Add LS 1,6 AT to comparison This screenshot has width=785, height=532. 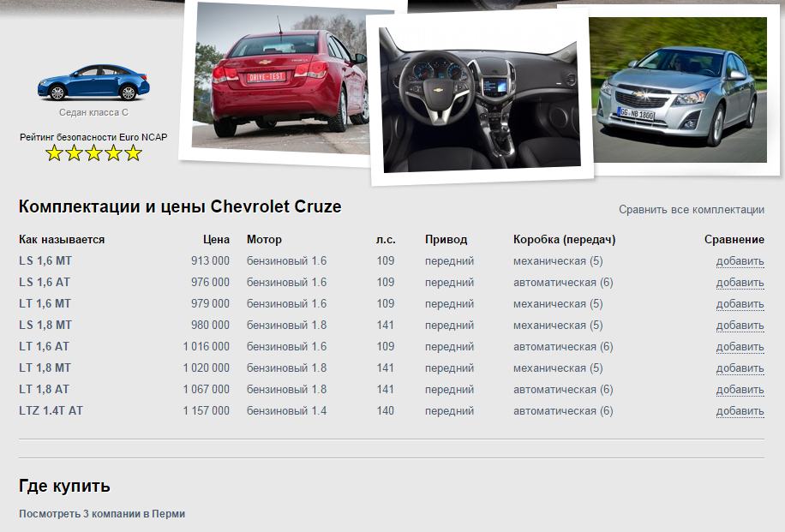[740, 283]
